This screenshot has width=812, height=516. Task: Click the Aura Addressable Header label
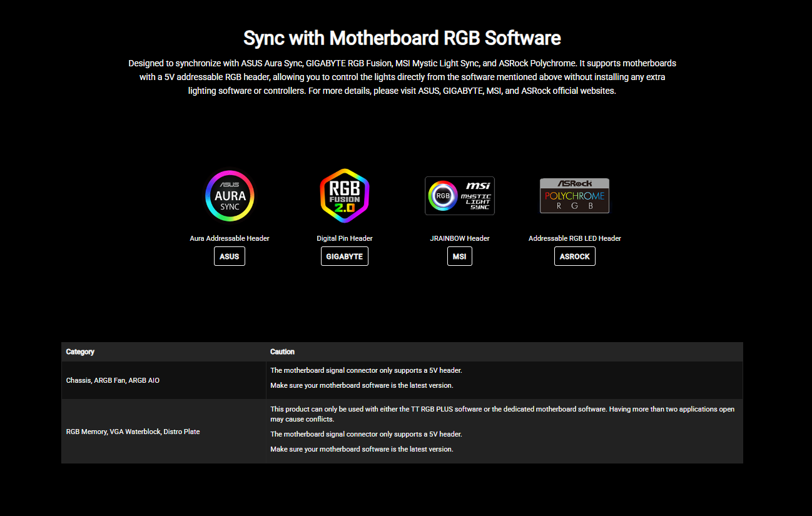(x=230, y=238)
